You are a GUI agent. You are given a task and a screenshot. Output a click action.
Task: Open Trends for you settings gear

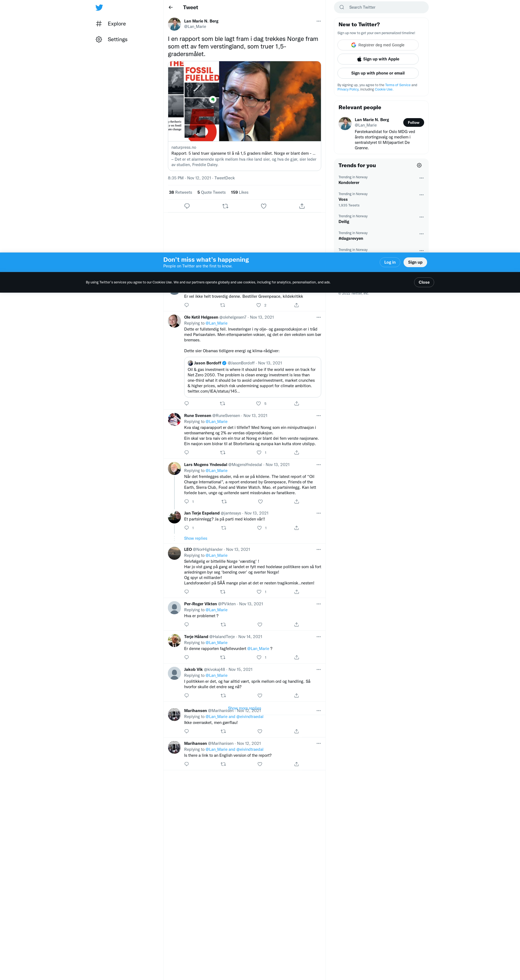pyautogui.click(x=419, y=166)
